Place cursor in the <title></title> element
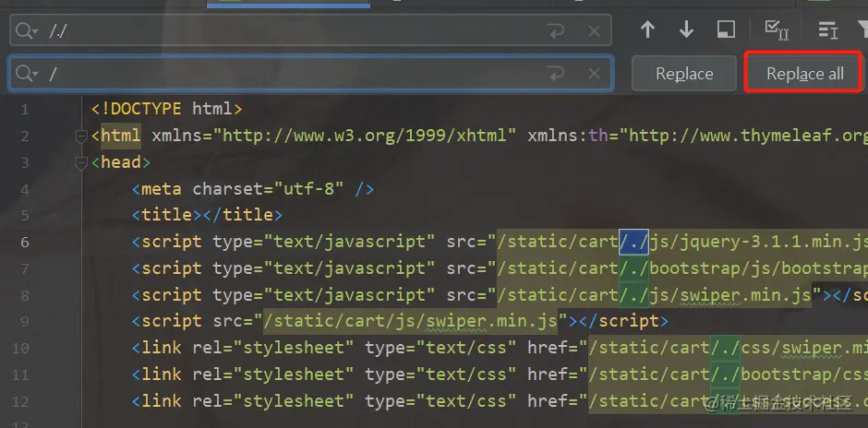Viewport: 868px width, 428px height. (207, 215)
